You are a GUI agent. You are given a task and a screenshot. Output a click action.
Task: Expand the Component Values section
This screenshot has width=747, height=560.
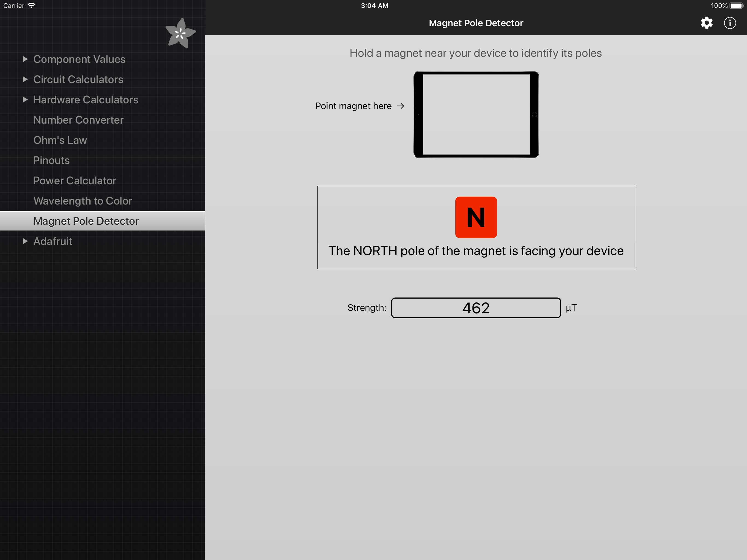point(25,59)
